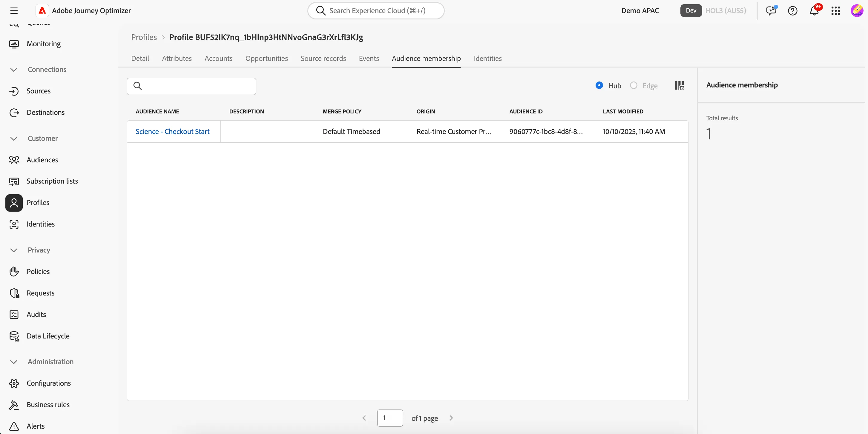Viewport: 868px width, 434px height.
Task: Go to the next page arrow
Action: pyautogui.click(x=451, y=418)
